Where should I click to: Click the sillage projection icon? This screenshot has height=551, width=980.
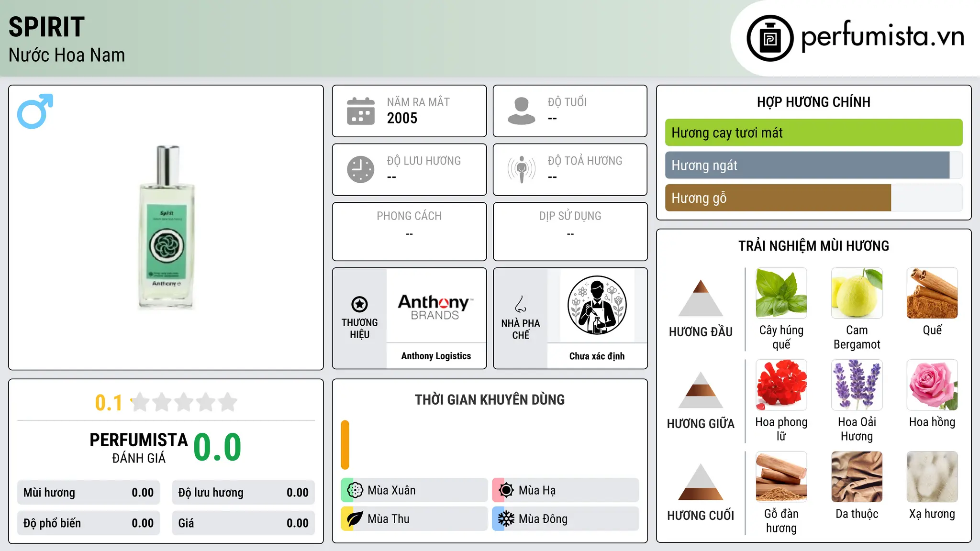pyautogui.click(x=522, y=169)
